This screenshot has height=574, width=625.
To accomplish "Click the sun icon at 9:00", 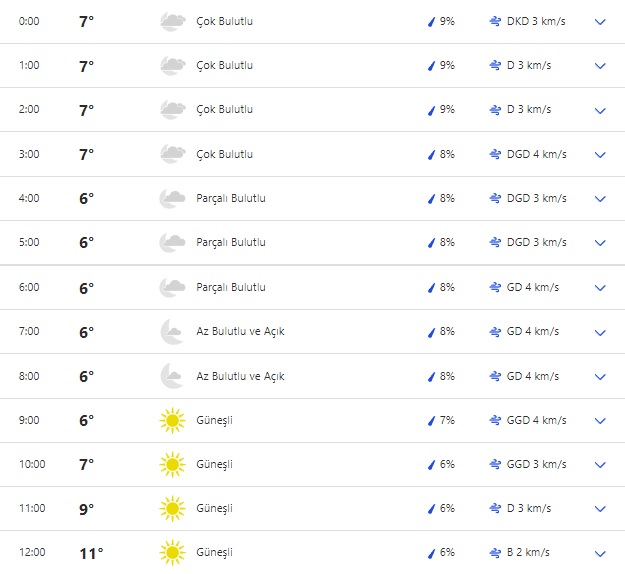I will coord(172,420).
